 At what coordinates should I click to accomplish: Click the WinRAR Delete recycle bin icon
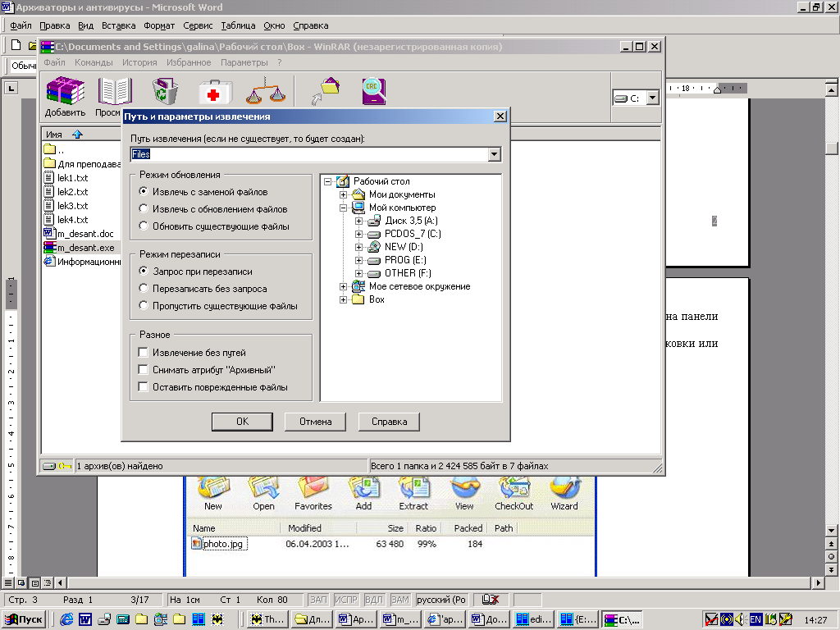(165, 91)
